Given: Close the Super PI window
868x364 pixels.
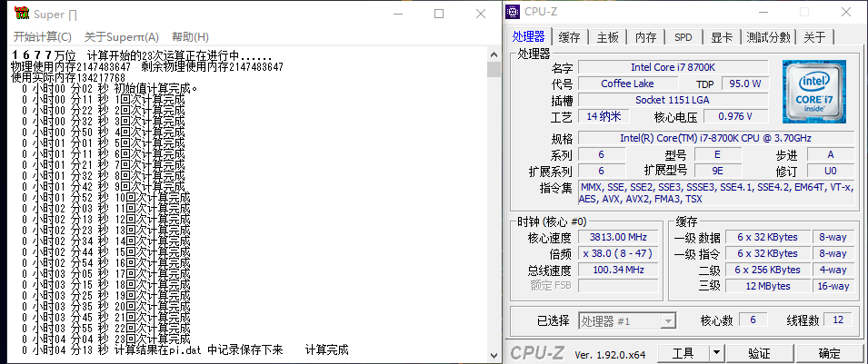Looking at the screenshot, I should coord(480,14).
